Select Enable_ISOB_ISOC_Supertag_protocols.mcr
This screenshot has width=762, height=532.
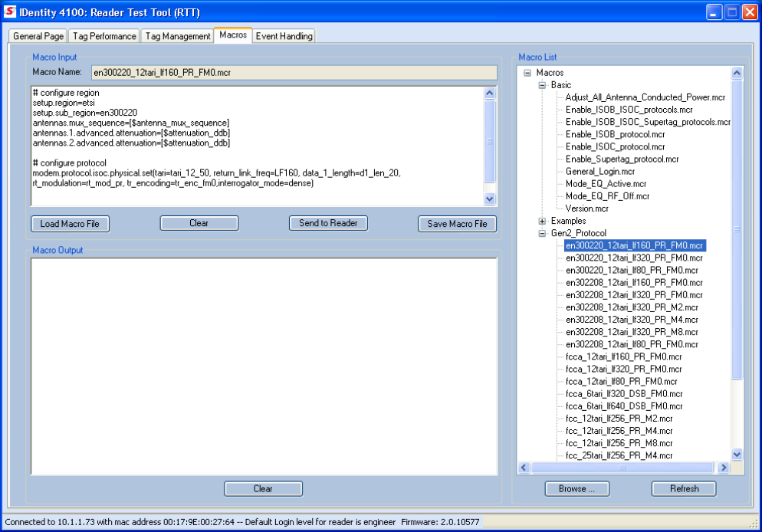coord(648,122)
